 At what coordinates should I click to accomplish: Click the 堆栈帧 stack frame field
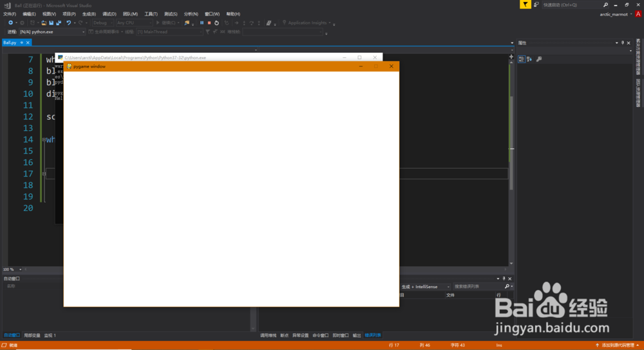pos(283,32)
